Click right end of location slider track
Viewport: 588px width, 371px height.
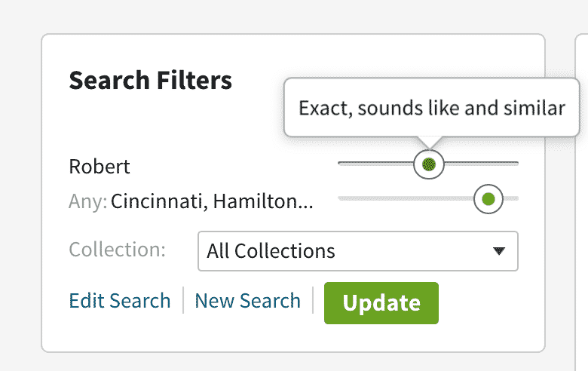tap(516, 199)
